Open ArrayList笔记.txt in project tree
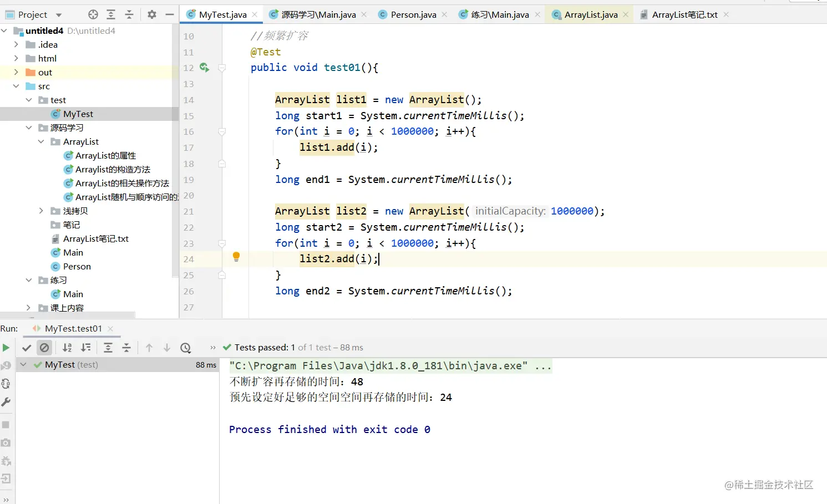The width and height of the screenshot is (827, 504). coord(95,238)
